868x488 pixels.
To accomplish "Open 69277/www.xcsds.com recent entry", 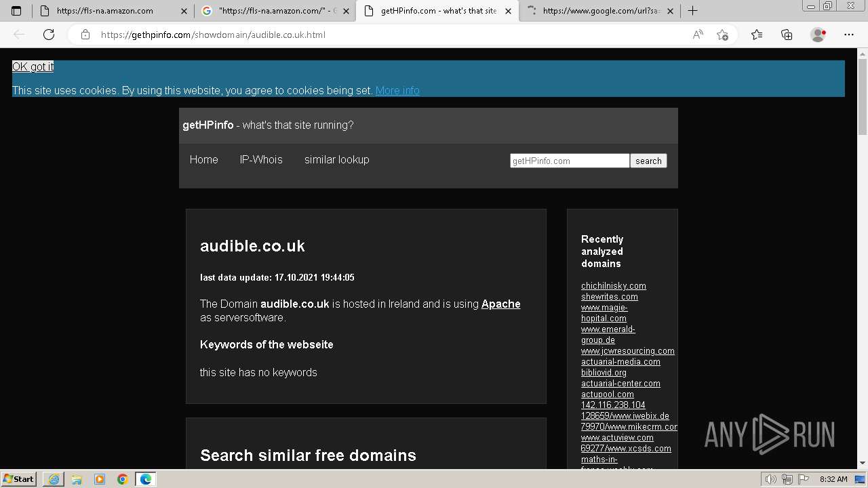I will click(x=626, y=448).
